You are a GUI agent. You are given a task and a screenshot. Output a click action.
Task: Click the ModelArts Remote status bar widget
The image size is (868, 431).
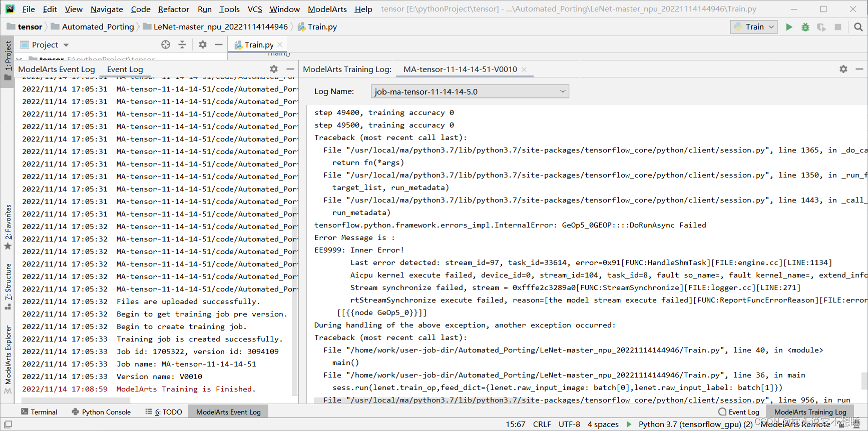(x=796, y=424)
